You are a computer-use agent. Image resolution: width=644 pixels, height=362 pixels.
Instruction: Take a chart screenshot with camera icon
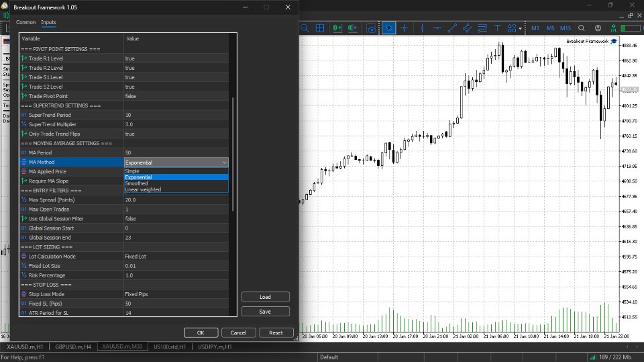coord(371,28)
